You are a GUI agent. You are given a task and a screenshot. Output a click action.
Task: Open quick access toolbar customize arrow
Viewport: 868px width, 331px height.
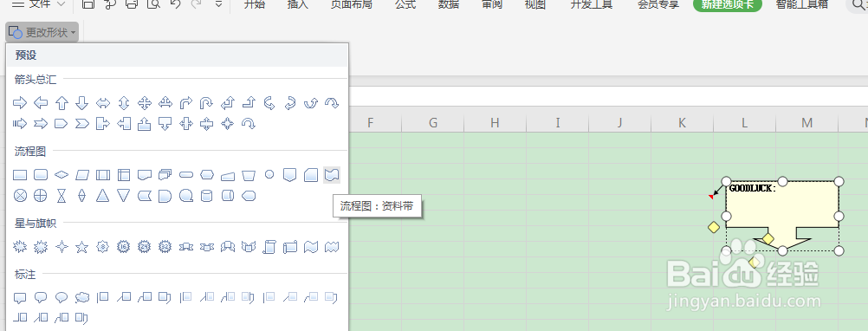218,4
